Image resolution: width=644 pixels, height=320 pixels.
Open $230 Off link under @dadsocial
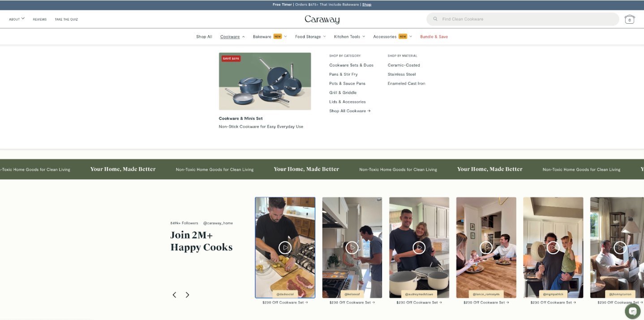tap(285, 303)
